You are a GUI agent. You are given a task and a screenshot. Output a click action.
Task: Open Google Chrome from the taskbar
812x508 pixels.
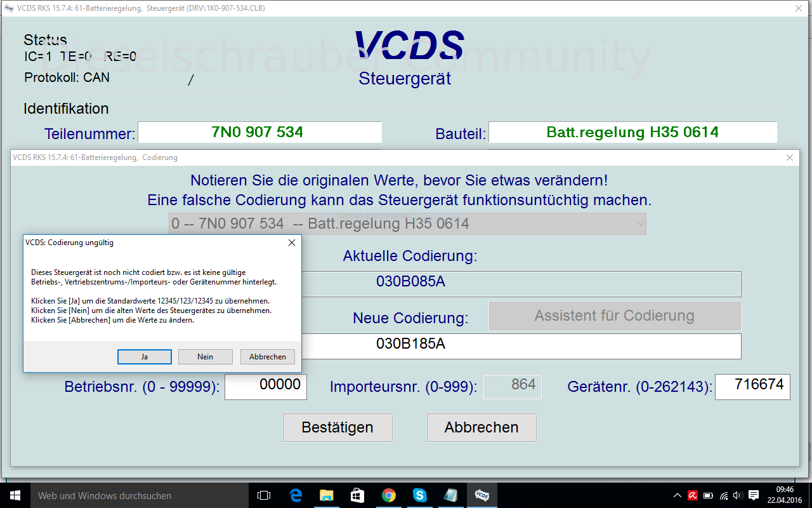[x=388, y=495]
